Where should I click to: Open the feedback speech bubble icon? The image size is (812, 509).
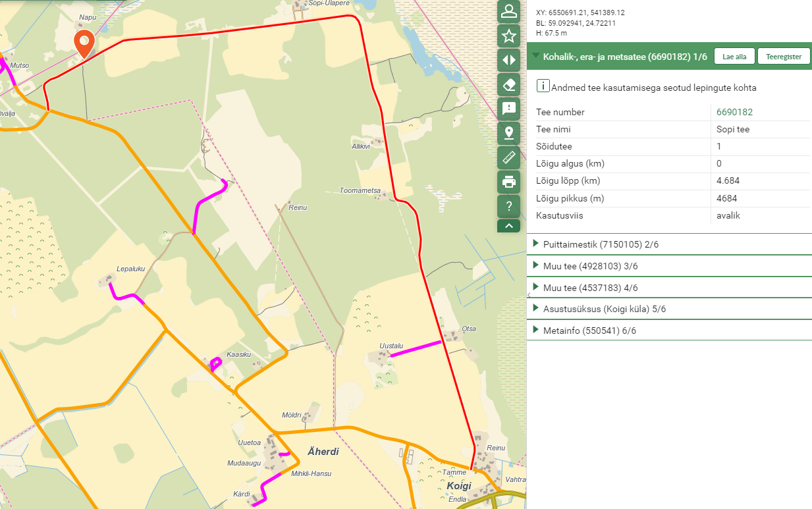508,109
